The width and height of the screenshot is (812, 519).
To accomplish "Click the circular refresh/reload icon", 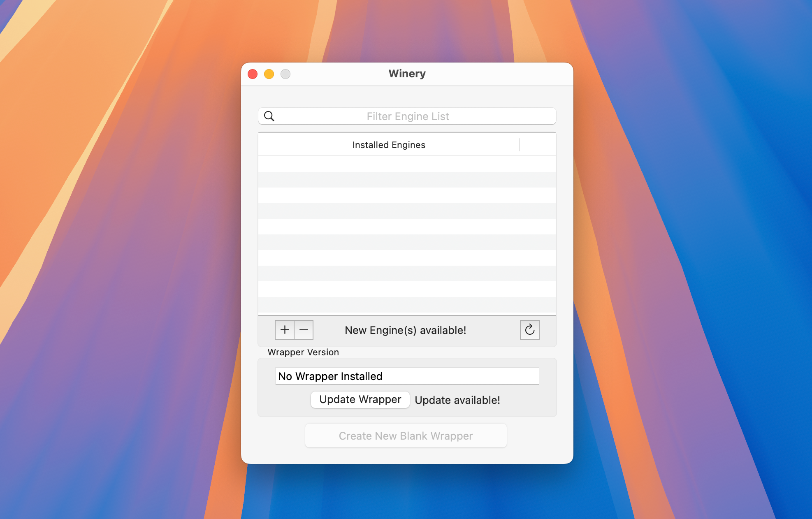I will pyautogui.click(x=530, y=330).
